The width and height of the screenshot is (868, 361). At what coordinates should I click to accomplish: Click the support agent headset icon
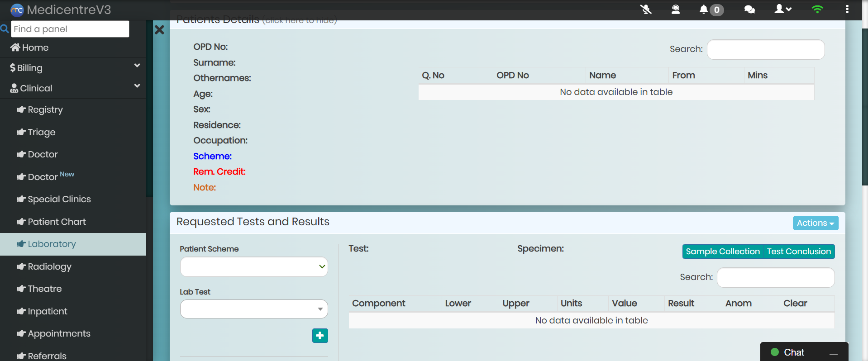pyautogui.click(x=675, y=9)
